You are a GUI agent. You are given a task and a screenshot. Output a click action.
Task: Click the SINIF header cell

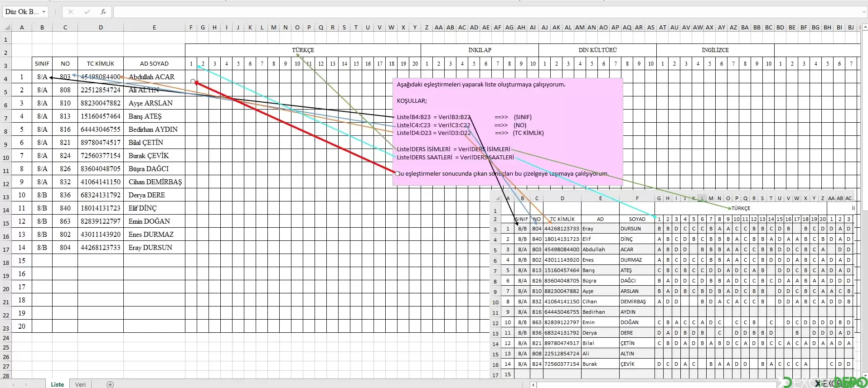[42, 64]
